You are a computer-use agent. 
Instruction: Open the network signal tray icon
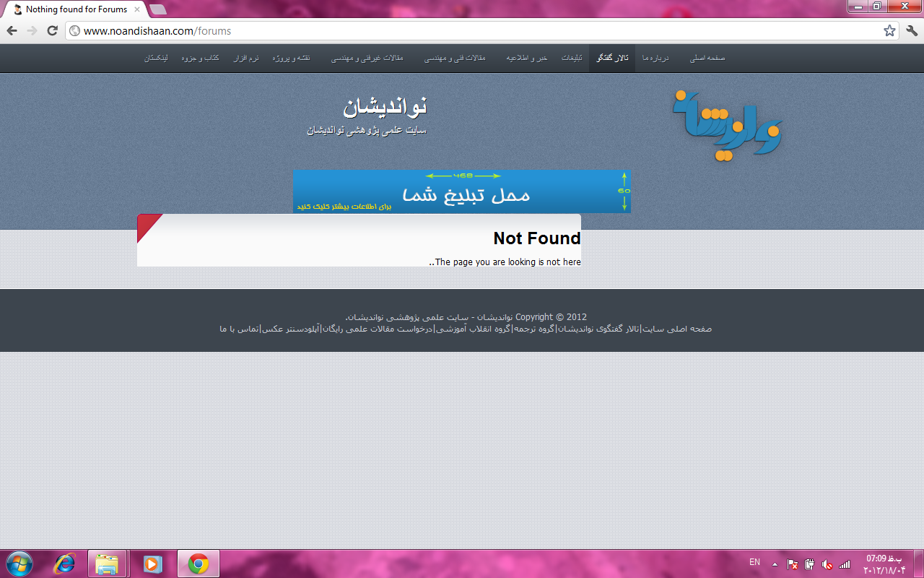tap(844, 564)
